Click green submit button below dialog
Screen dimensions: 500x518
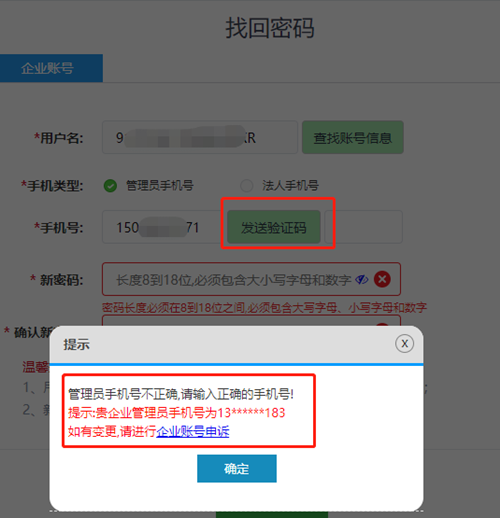[272, 515]
